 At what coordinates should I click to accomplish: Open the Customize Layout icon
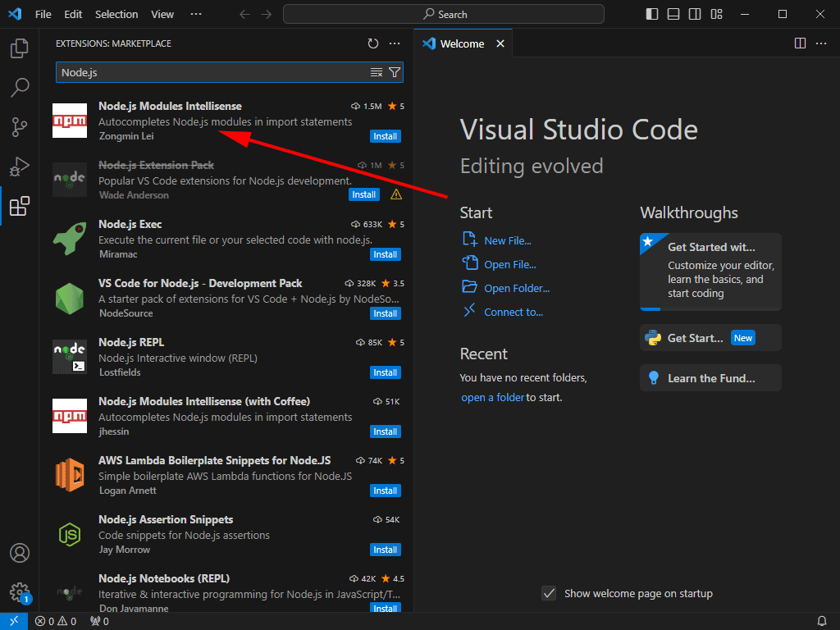pyautogui.click(x=716, y=14)
